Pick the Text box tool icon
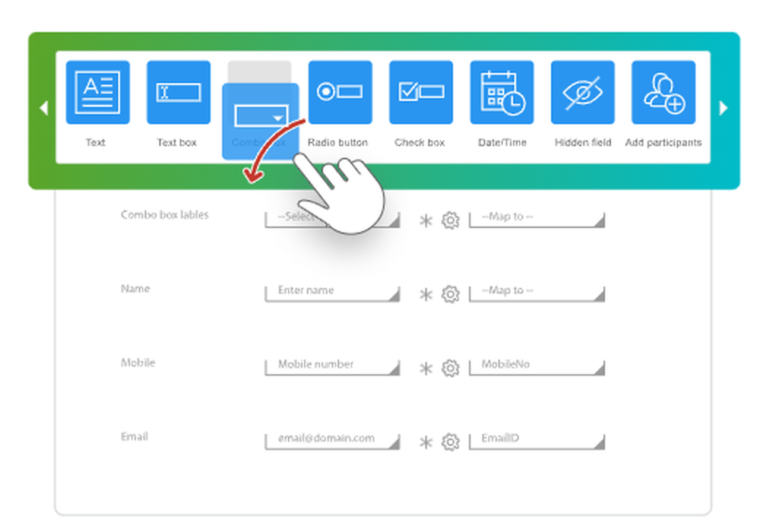The image size is (760, 532). coord(179,92)
